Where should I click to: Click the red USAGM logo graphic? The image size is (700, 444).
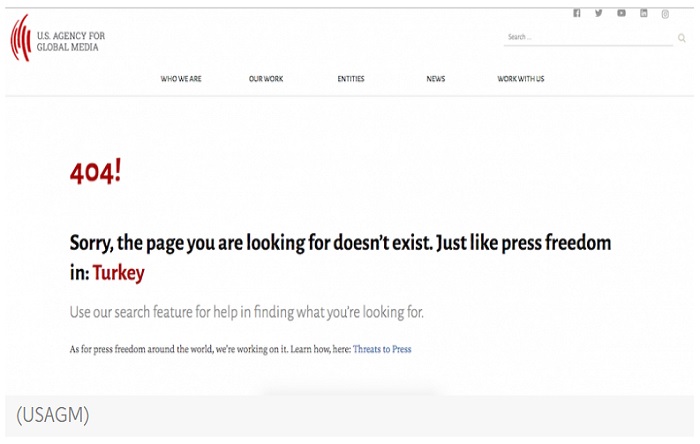tap(20, 39)
